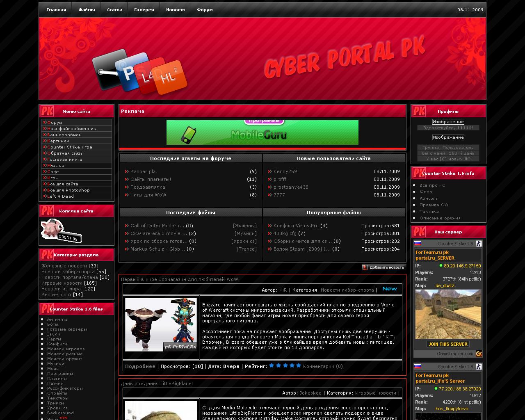Open the Форум top menu item
Viewport: 525px width, 420px height.
click(x=205, y=9)
